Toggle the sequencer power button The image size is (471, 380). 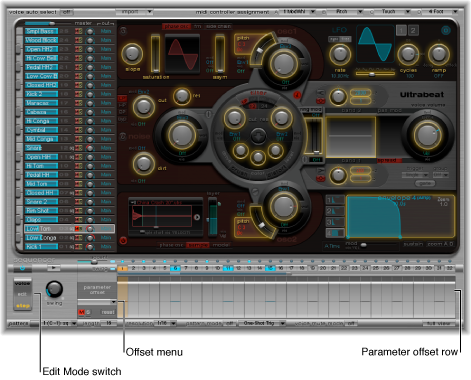pyautogui.click(x=22, y=268)
